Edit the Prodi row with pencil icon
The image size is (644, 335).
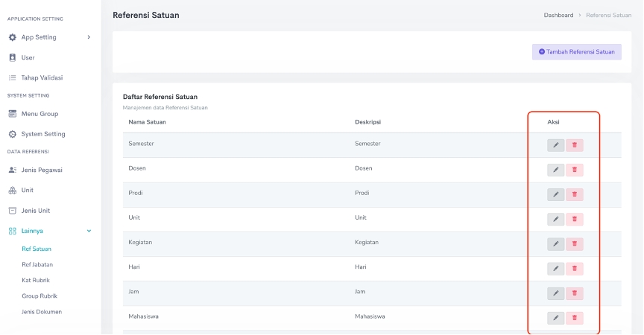(x=555, y=194)
